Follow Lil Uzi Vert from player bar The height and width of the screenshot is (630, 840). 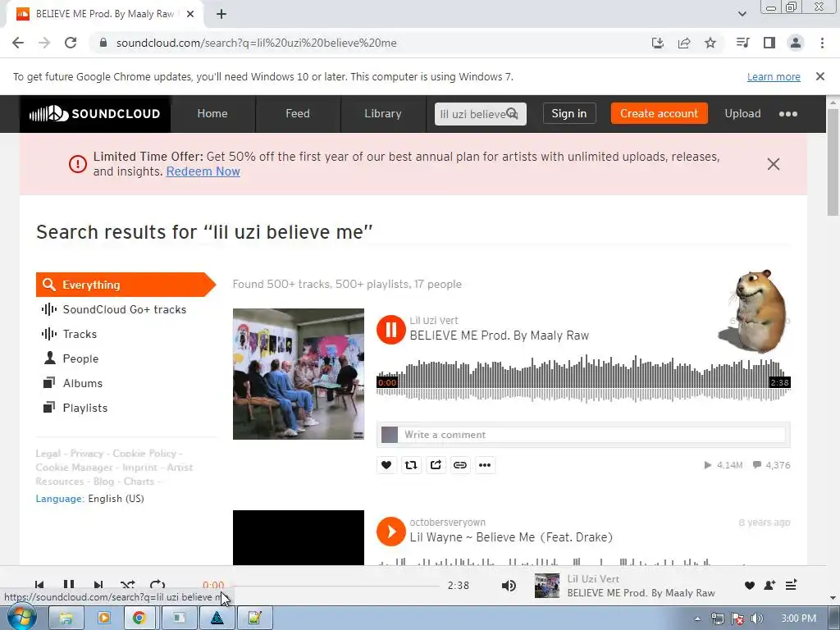tap(769, 586)
